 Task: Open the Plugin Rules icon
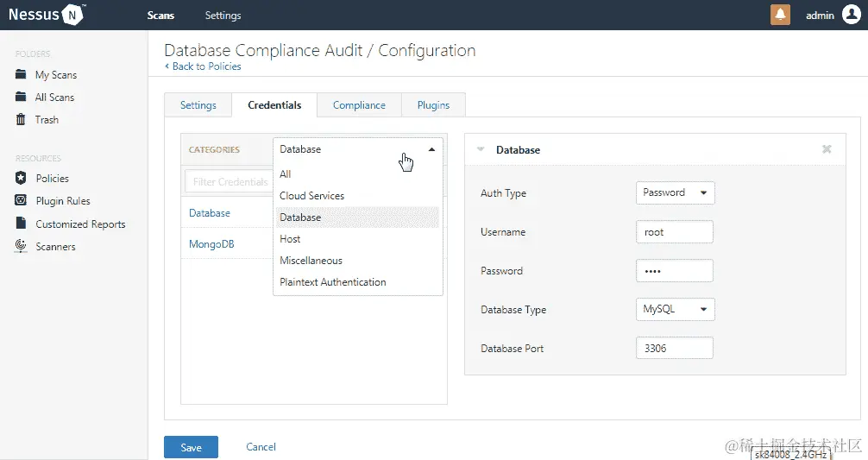coord(21,200)
